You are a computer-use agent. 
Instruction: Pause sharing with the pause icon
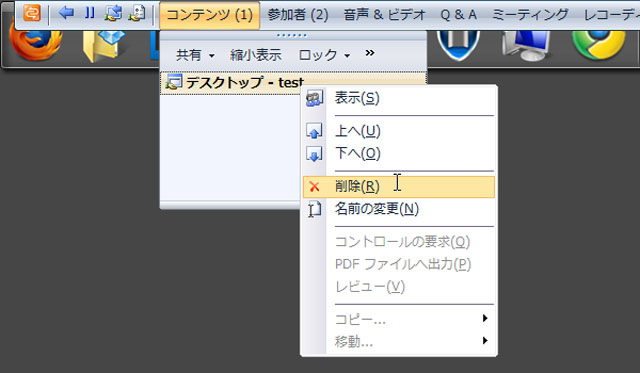point(90,13)
